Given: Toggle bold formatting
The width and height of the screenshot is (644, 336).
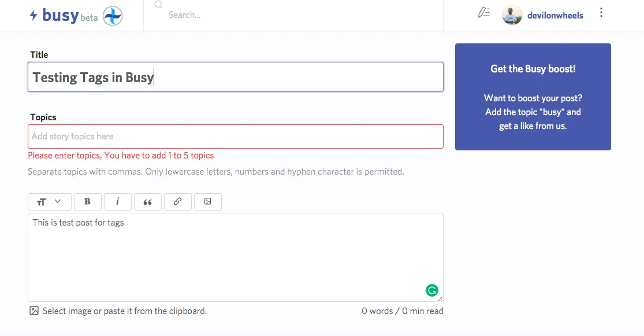Looking at the screenshot, I should (x=87, y=201).
